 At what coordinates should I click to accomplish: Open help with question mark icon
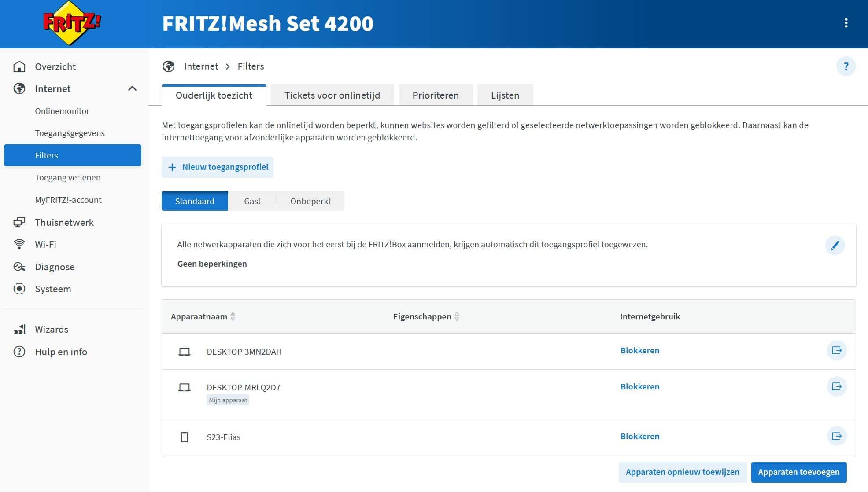pyautogui.click(x=846, y=66)
